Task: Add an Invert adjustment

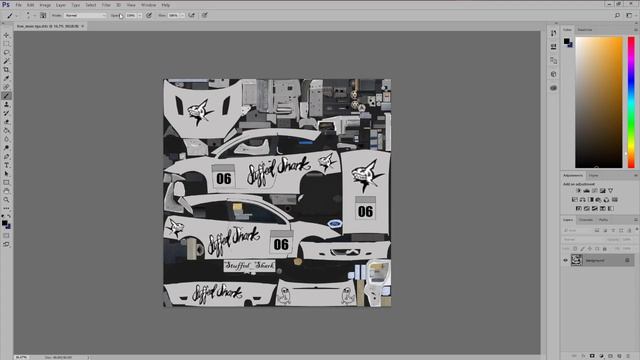Action: click(578, 209)
